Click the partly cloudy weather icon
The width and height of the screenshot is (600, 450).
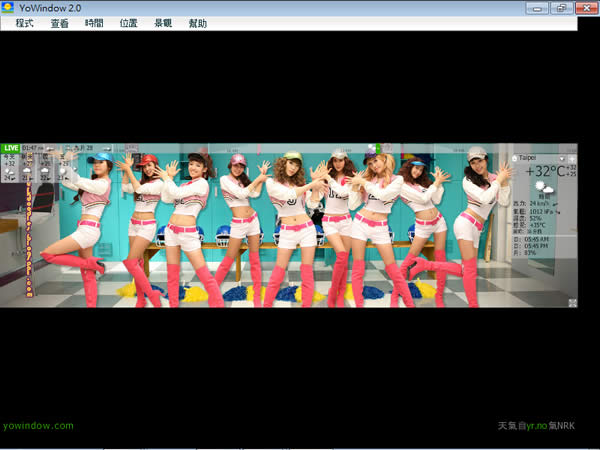tap(544, 188)
